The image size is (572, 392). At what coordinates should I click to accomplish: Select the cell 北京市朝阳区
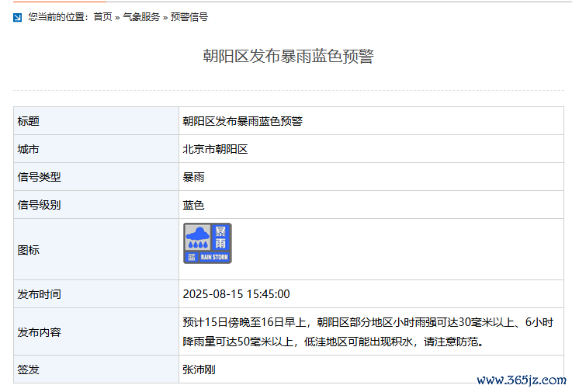point(215,149)
